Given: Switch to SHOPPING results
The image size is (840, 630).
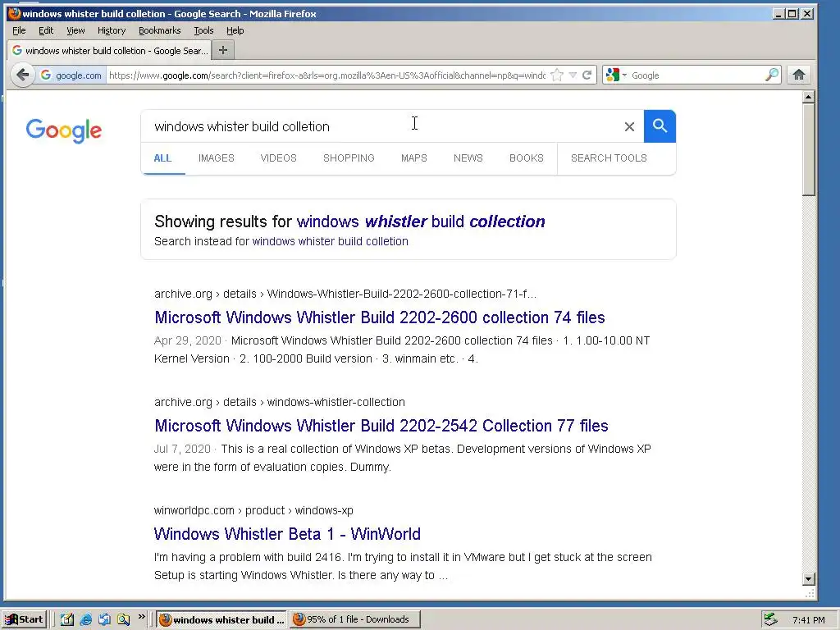Looking at the screenshot, I should pyautogui.click(x=349, y=158).
